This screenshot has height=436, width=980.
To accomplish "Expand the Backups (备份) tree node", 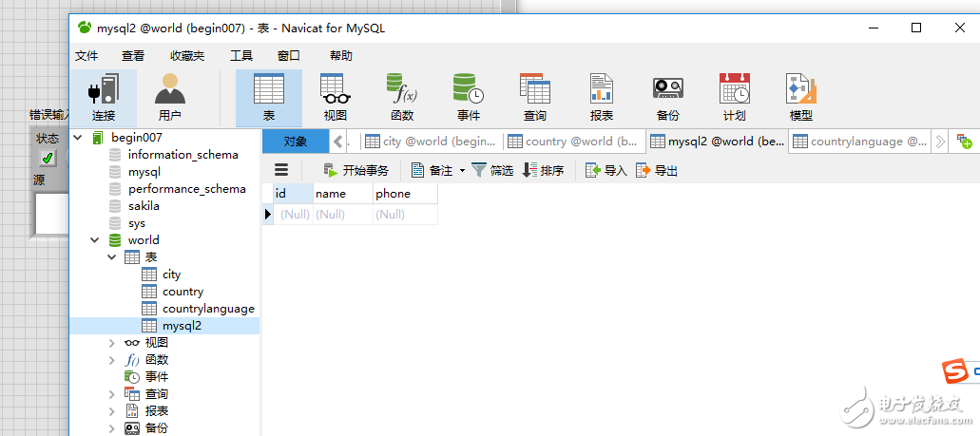I will [x=111, y=428].
